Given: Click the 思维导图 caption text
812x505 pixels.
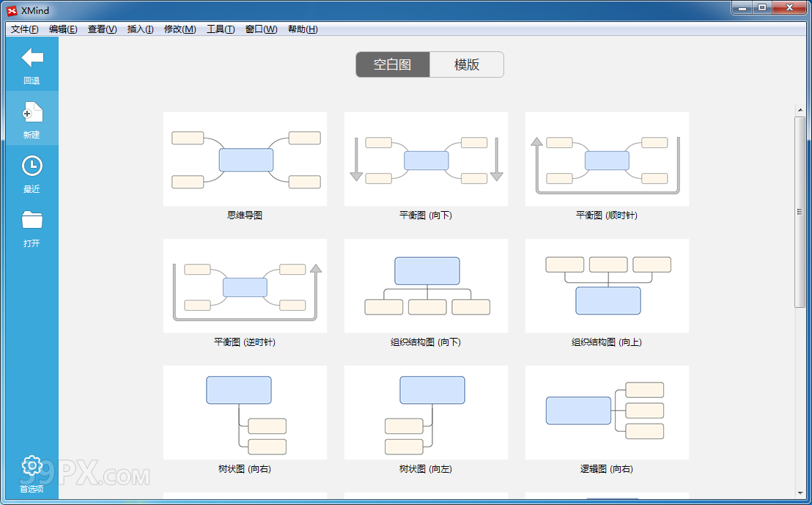Looking at the screenshot, I should pos(245,215).
